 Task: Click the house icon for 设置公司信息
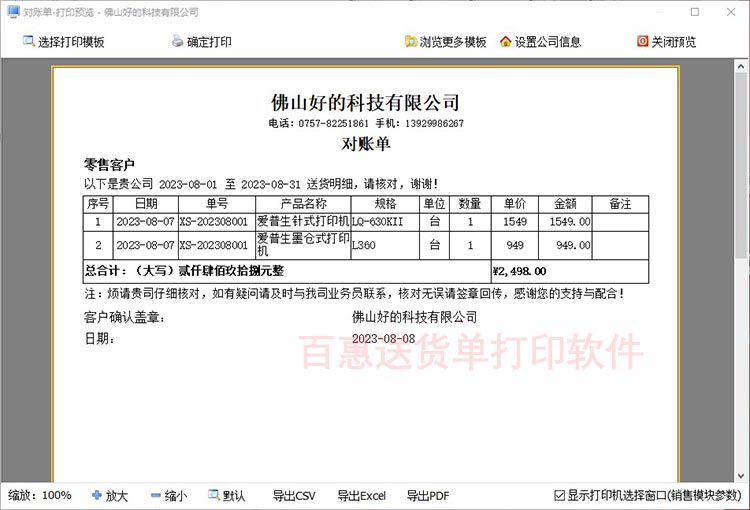506,42
